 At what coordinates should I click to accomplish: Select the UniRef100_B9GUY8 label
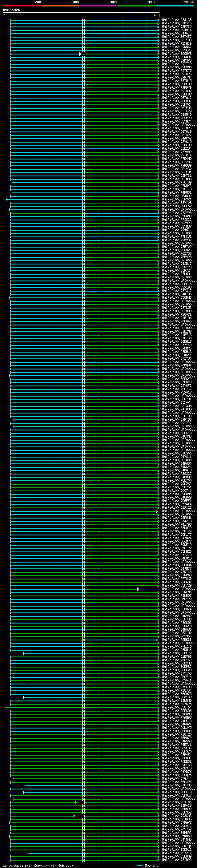coord(177,54)
